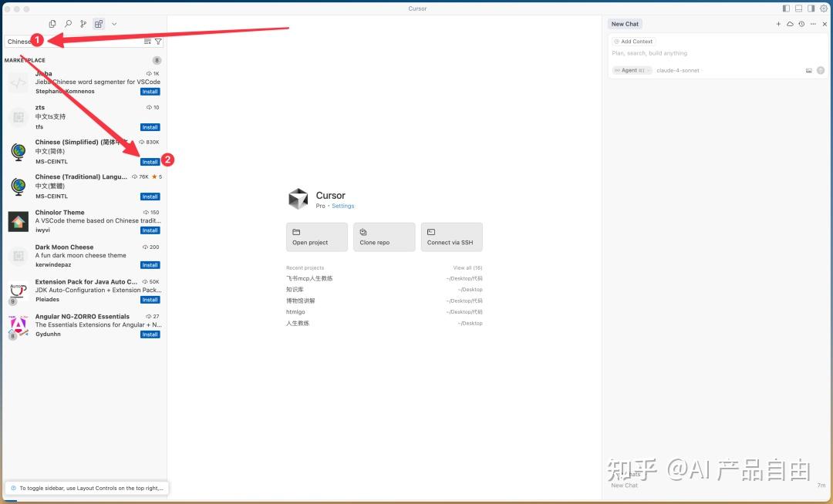Click the Dark Moon Cheese extension icon
833x504 pixels.
(18, 257)
